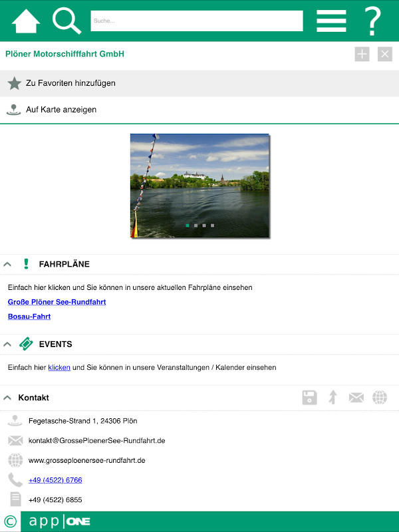This screenshot has width=399, height=532.
Task: Collapse the Kontakt section chevron
Action: pyautogui.click(x=7, y=398)
